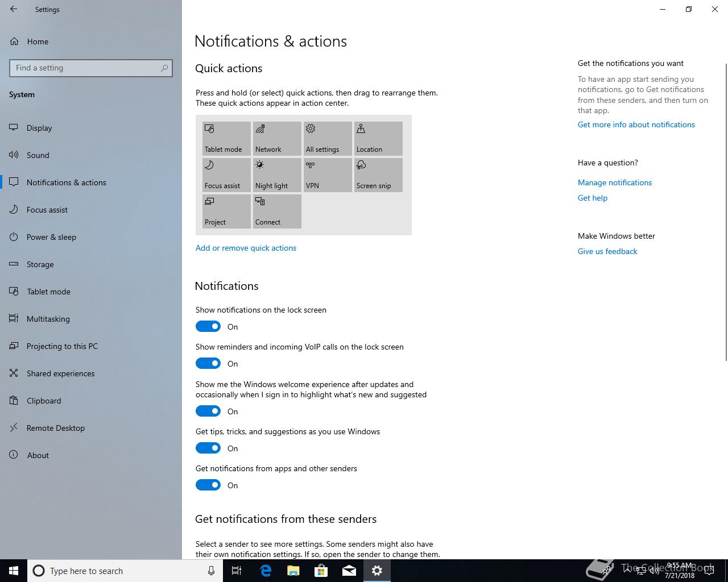Viewport: 728px width, 582px height.
Task: Open Task View from the taskbar
Action: [237, 571]
